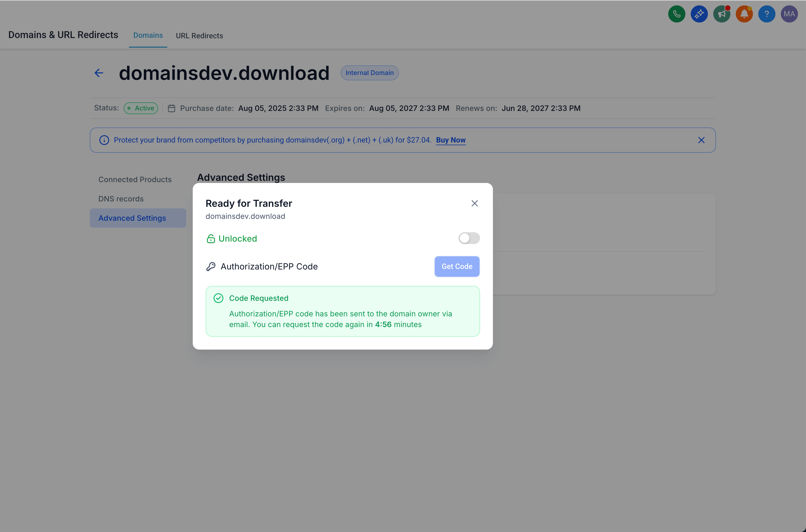Go back using the left arrow
This screenshot has height=532, width=806.
(x=99, y=73)
